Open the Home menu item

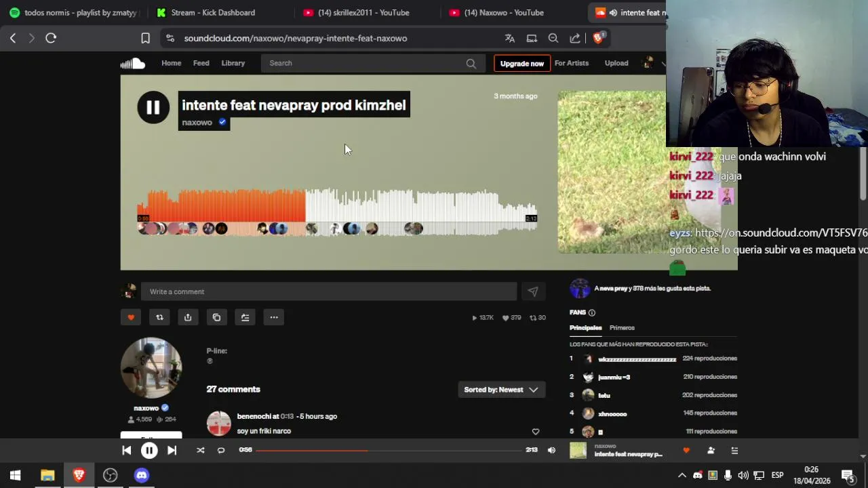click(x=171, y=63)
